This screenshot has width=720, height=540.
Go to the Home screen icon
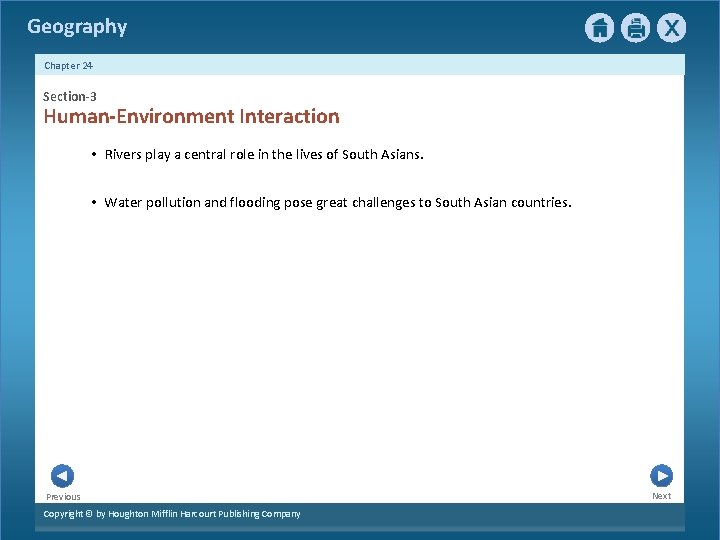(599, 28)
